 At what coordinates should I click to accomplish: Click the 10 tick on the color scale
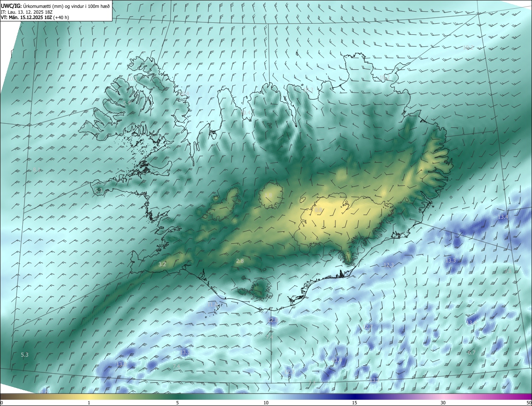pos(266,403)
